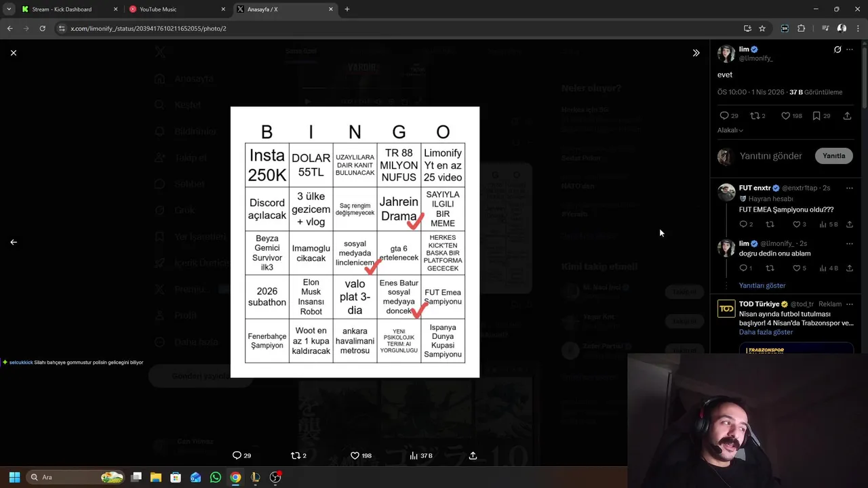Click the Yanıtla button
868x488 pixels.
point(833,156)
